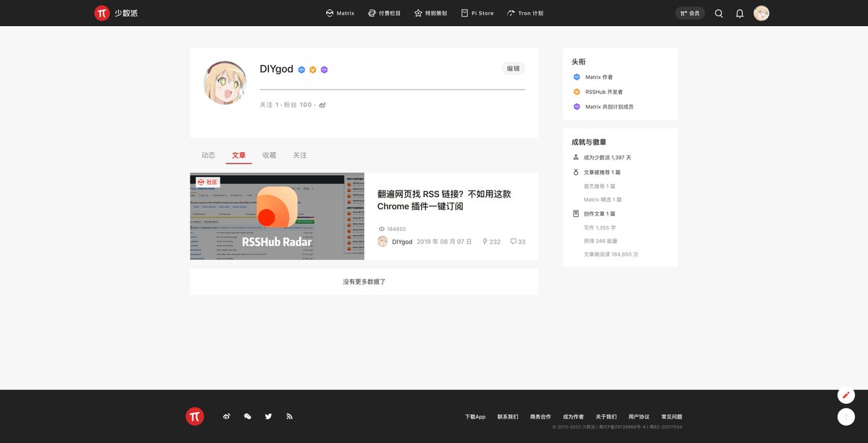
Task: Click the 会员 membership button
Action: coord(690,13)
